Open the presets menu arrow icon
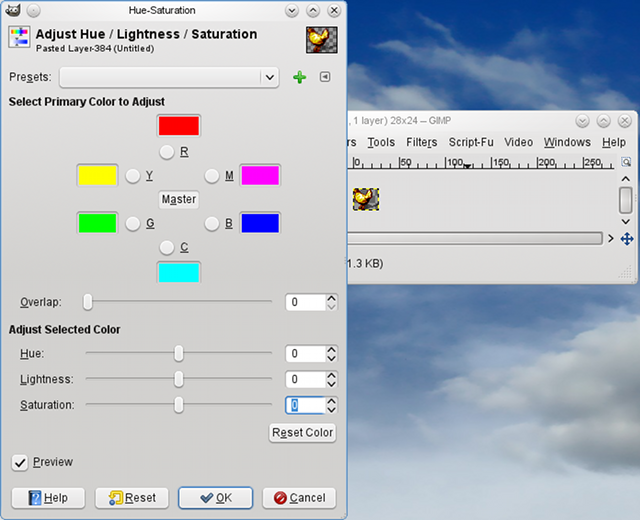Screen dimensions: 640x520 (324, 78)
